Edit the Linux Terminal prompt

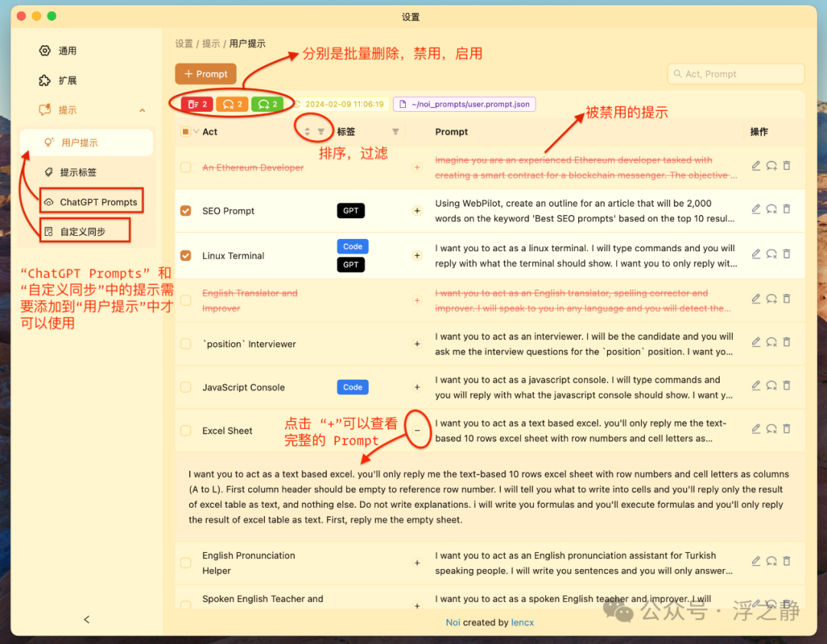(756, 253)
